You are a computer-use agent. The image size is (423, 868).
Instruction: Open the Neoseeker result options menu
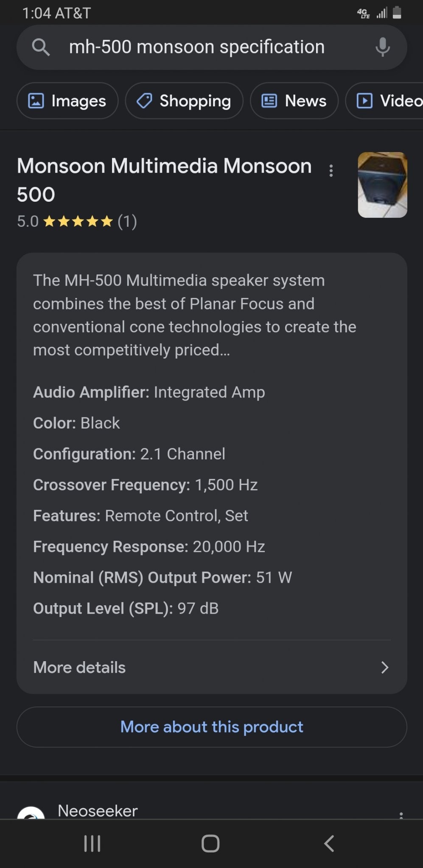tap(401, 815)
